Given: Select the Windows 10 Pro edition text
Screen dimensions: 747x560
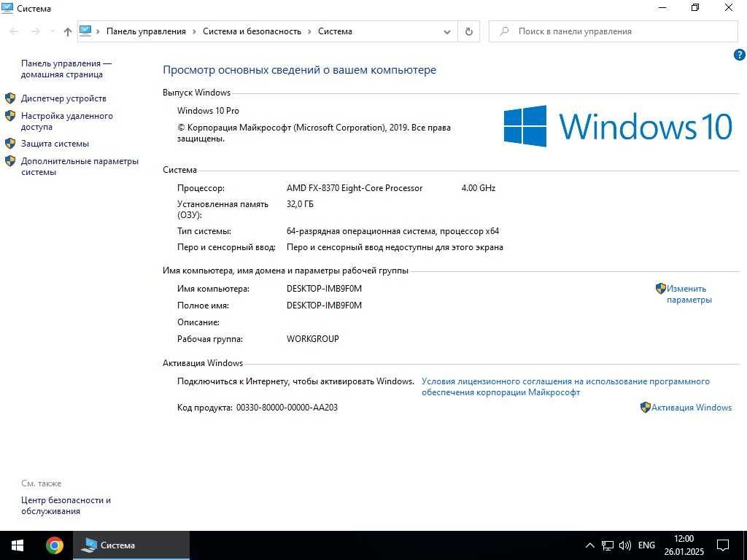Looking at the screenshot, I should [x=208, y=111].
